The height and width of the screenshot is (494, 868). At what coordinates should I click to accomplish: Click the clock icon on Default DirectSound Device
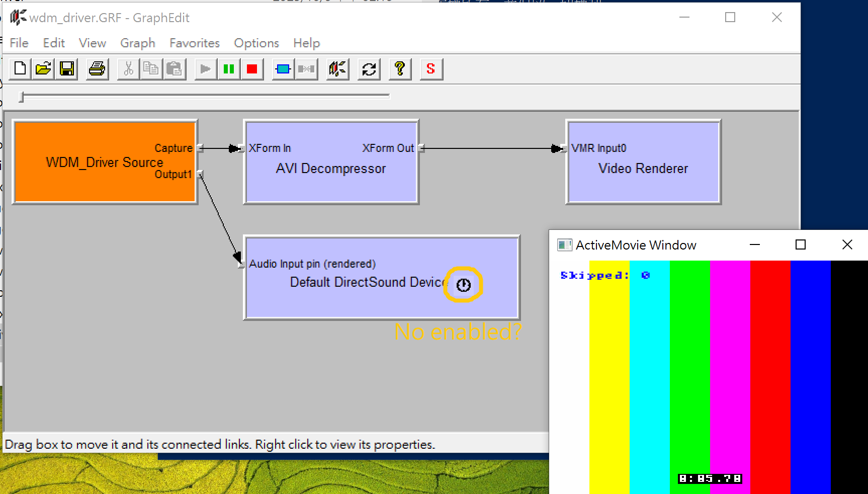[x=463, y=285]
